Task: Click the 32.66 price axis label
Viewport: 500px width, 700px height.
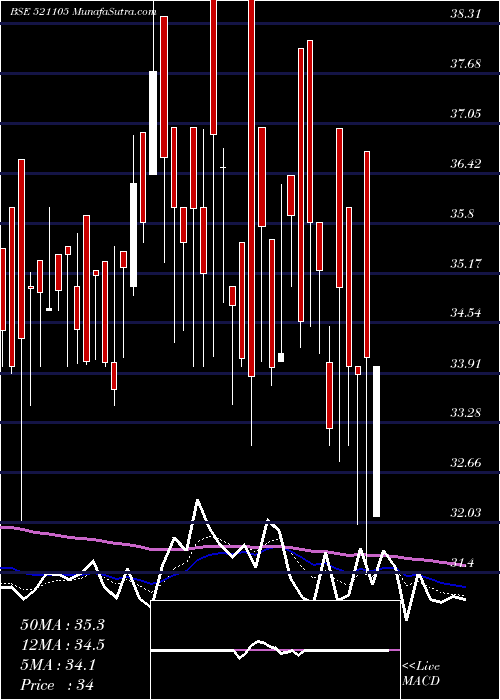Action: (x=465, y=463)
